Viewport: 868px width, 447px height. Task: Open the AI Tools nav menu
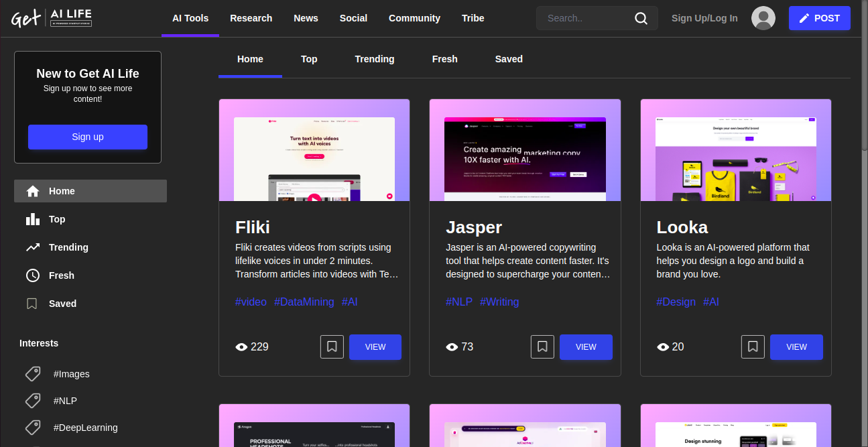point(190,18)
